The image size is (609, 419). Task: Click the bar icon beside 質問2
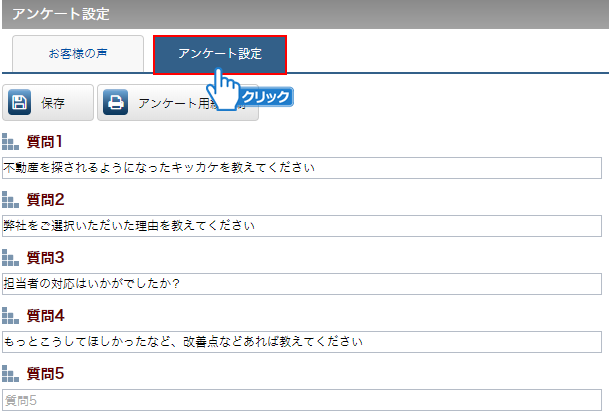click(11, 200)
